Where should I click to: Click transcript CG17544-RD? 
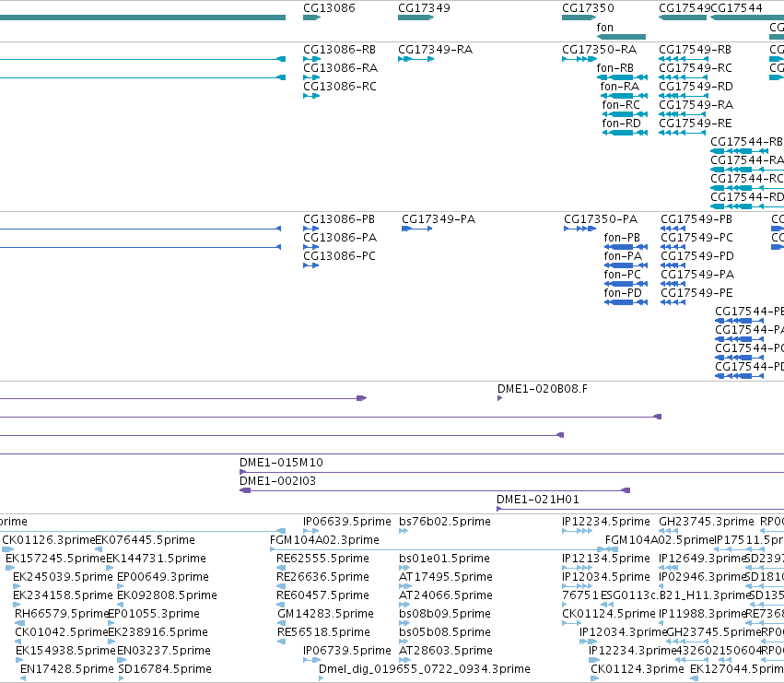747,197
